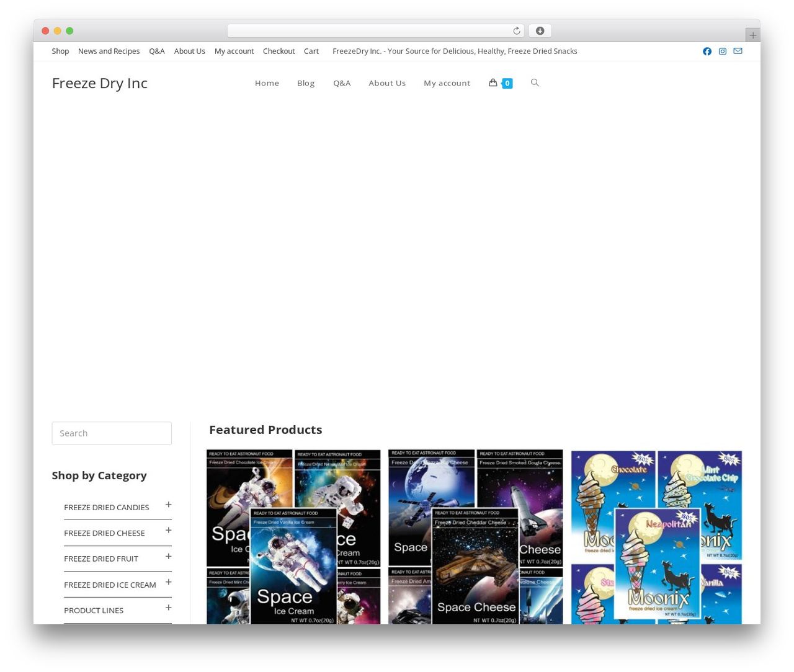Click the search magnifier icon in navigation
The width and height of the screenshot is (794, 672).
click(x=535, y=82)
